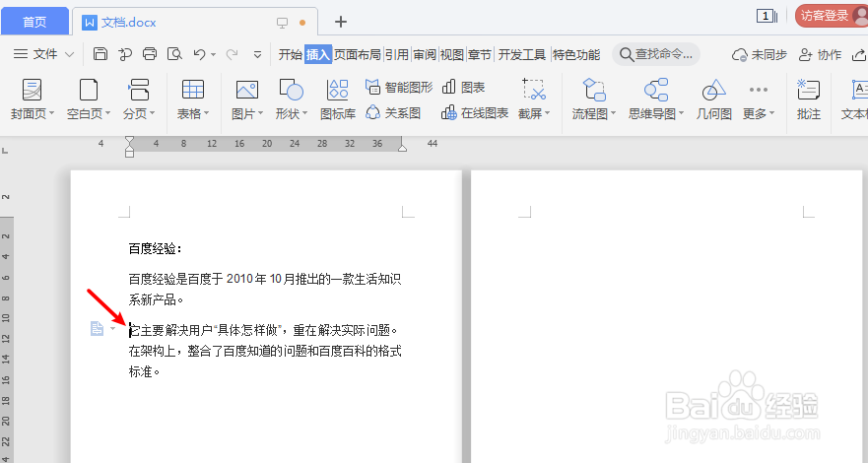Click the search command (查找命令) box

(x=656, y=54)
